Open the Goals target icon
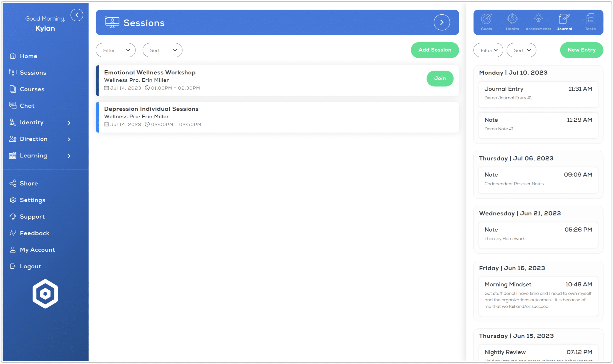 [486, 19]
